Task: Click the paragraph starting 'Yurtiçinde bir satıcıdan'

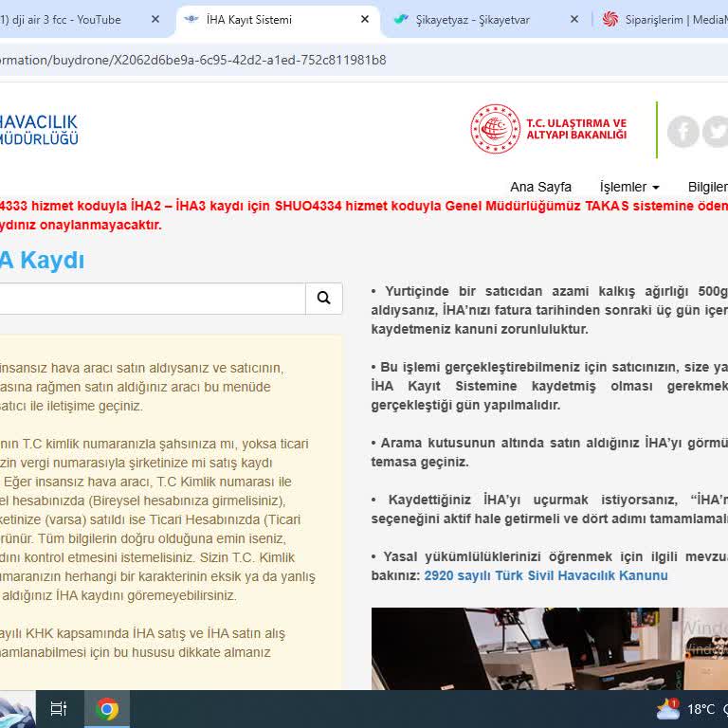Action: coord(549,310)
